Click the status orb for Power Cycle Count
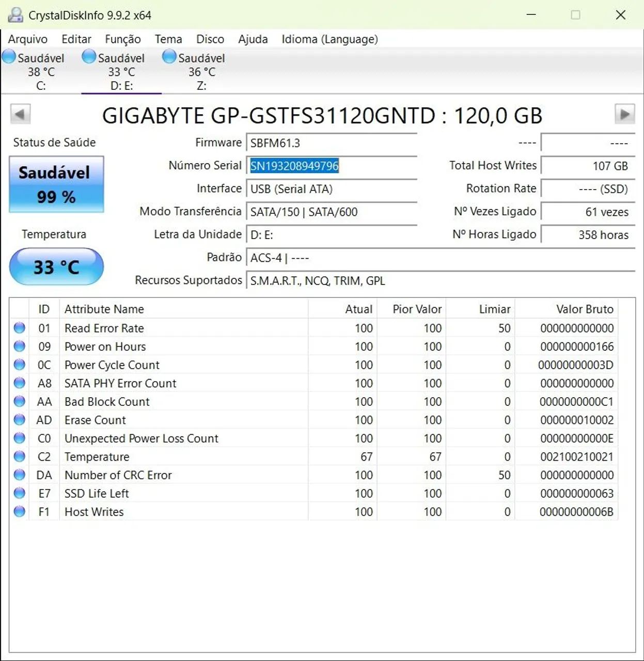This screenshot has height=661, width=644. coord(20,365)
